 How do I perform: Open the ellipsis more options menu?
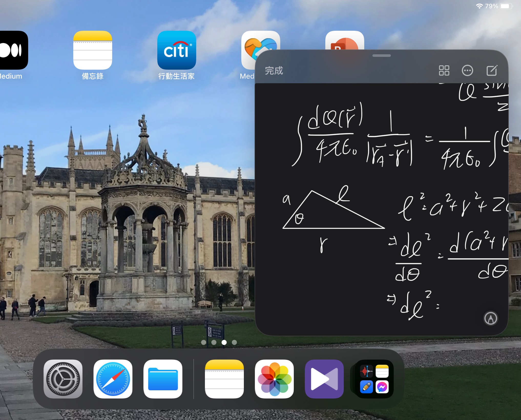pyautogui.click(x=467, y=70)
